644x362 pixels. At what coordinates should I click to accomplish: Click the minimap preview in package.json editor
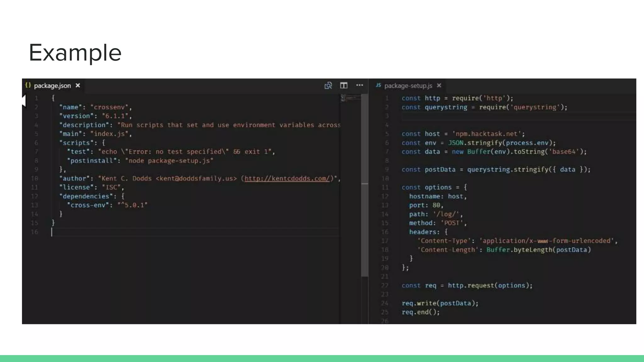click(350, 98)
